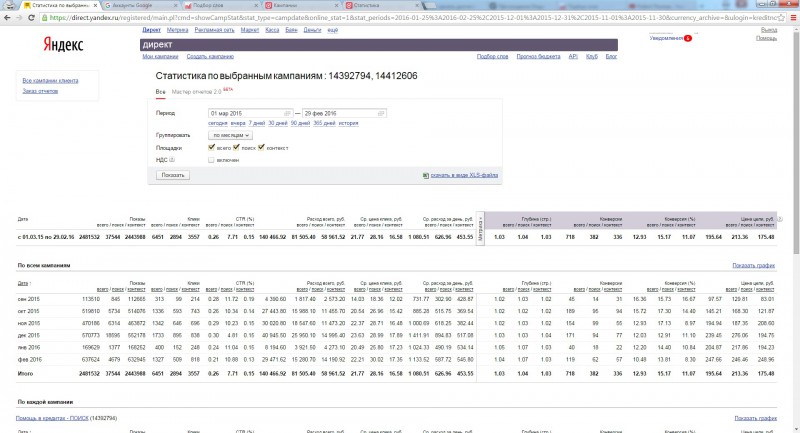Sort table by Дата column header
800x433 pixels.
22,284
